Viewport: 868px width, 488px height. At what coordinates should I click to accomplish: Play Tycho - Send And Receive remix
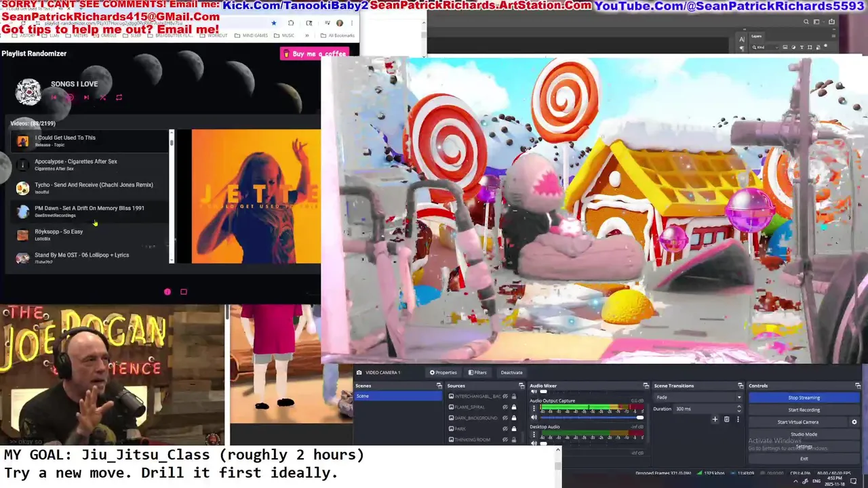click(88, 188)
